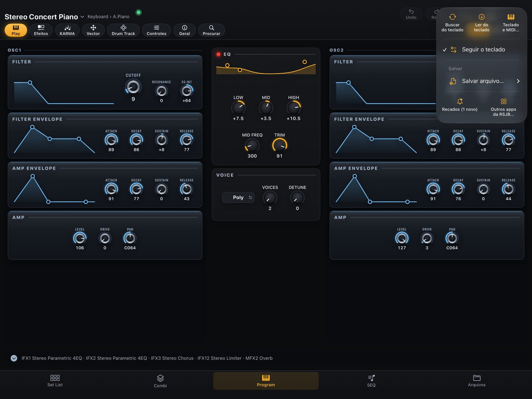Click the green connection status indicator
The width and height of the screenshot is (532, 399).
139,12
